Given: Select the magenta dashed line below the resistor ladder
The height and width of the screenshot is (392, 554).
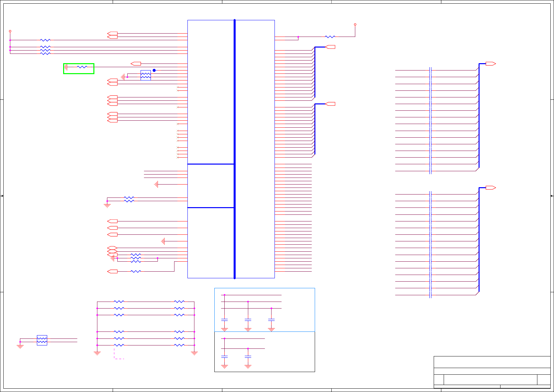Looking at the screenshot, I should coord(119,353).
